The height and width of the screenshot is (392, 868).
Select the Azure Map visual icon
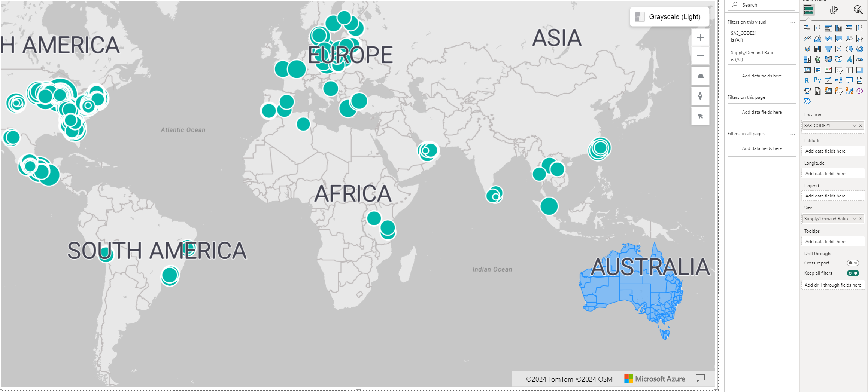coord(849,59)
